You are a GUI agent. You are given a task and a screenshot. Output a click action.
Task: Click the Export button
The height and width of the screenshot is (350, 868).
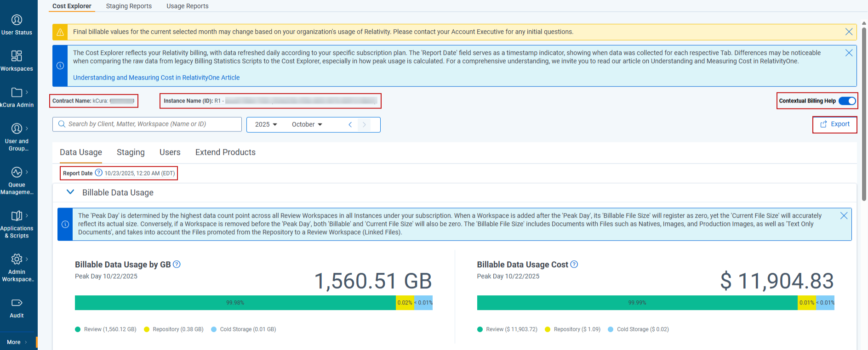pyautogui.click(x=835, y=124)
